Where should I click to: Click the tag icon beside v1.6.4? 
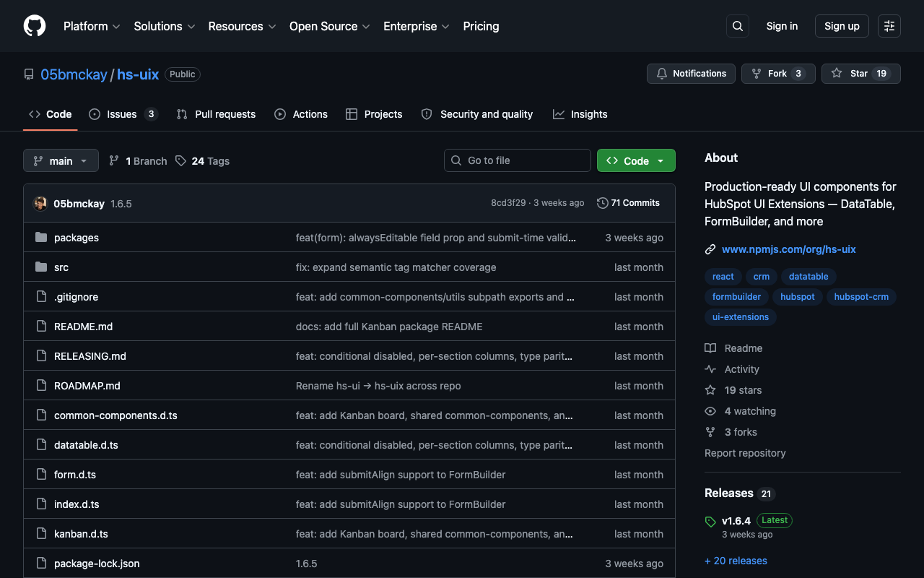tap(710, 521)
